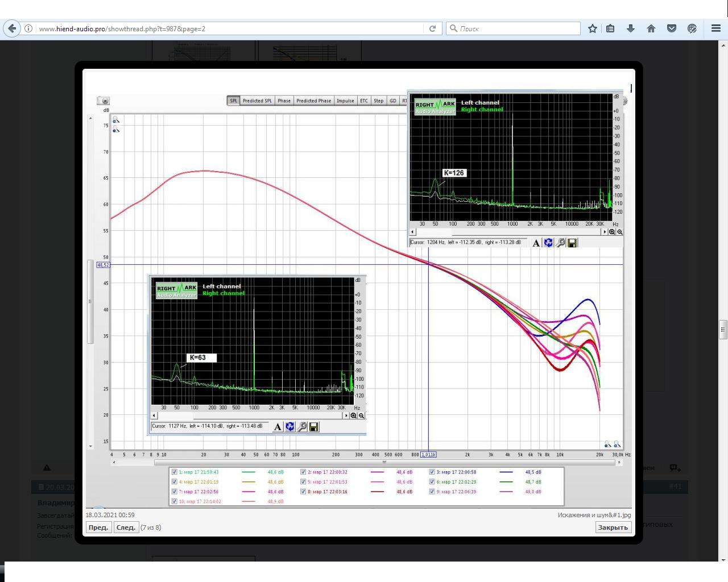The width and height of the screenshot is (728, 582).
Task: Click the SPL graph vertical scrollbar thumb
Action: click(x=90, y=302)
